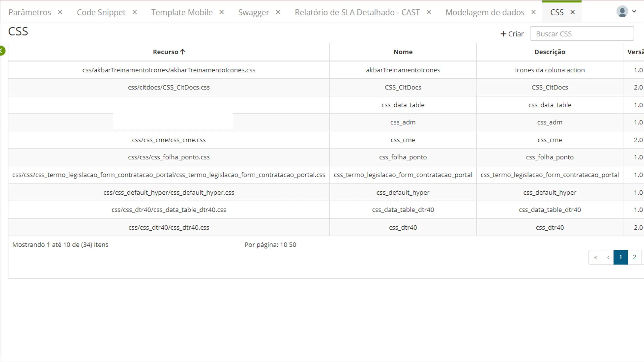Switch to Relatório de SLA Detalhado - CAST tab
The height and width of the screenshot is (362, 644).
click(x=357, y=12)
